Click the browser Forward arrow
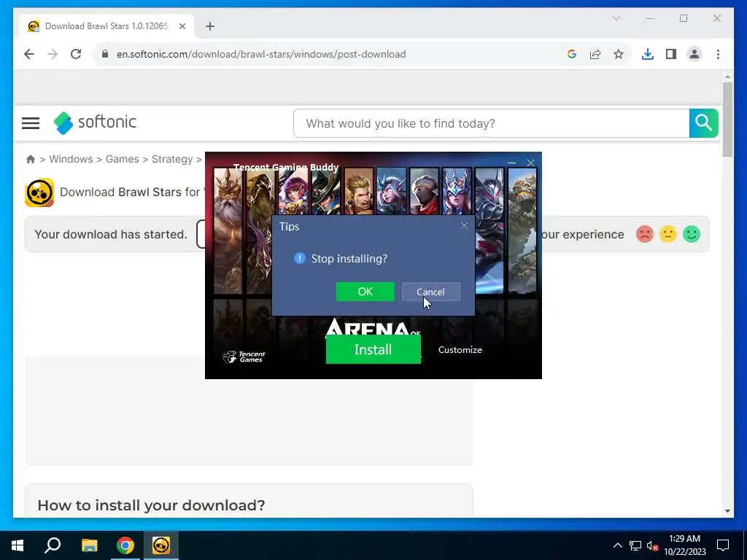The image size is (747, 560). click(x=53, y=54)
